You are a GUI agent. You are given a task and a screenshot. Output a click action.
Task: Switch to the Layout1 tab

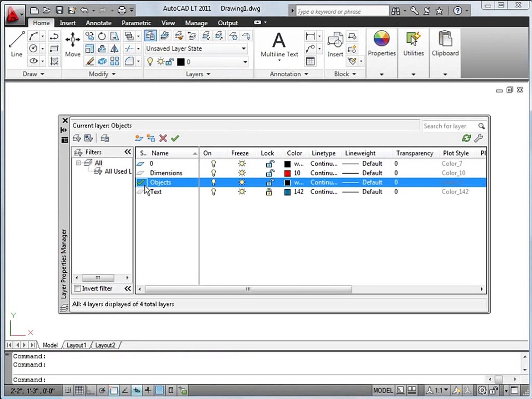point(76,345)
